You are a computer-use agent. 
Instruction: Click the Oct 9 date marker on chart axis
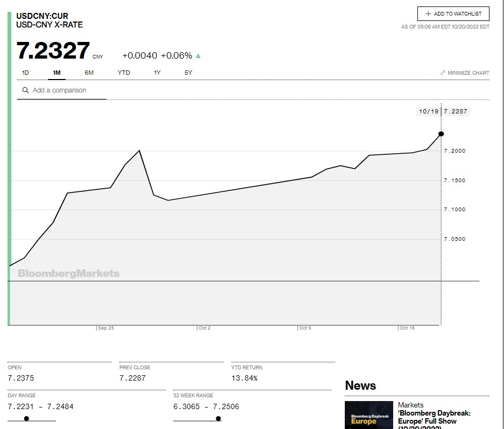304,328
